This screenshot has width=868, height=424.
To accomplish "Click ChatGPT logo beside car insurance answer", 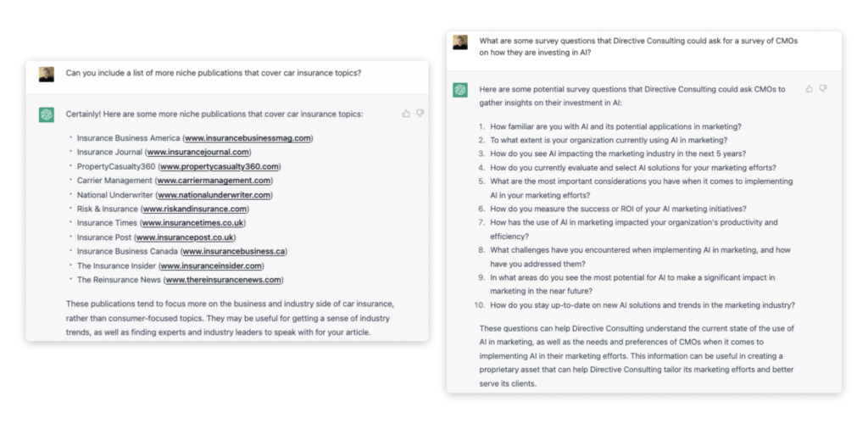I will 47,115.
